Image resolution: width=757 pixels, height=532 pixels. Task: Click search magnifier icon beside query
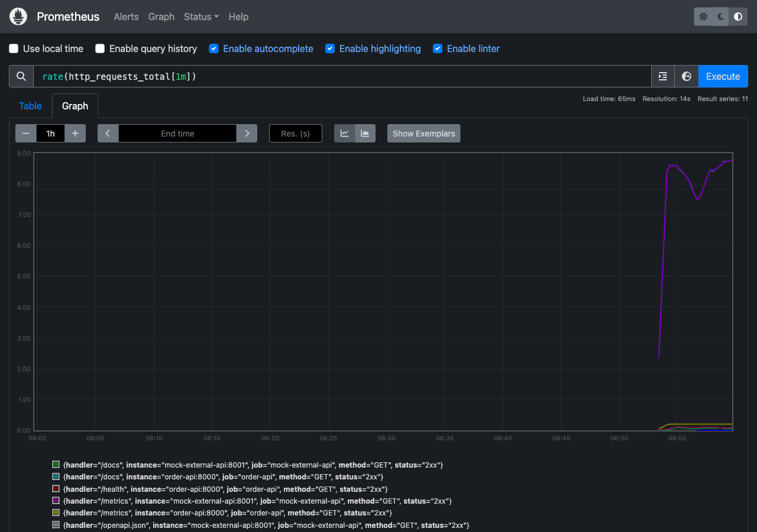(21, 76)
